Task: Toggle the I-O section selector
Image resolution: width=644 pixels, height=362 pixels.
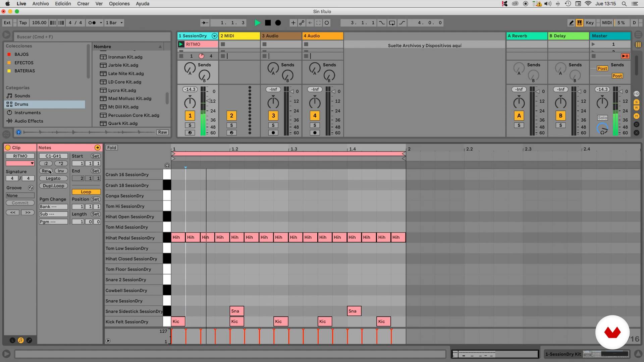Action: (x=637, y=94)
